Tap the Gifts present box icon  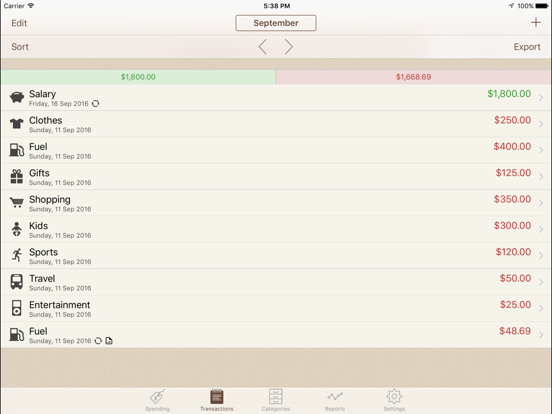17,176
